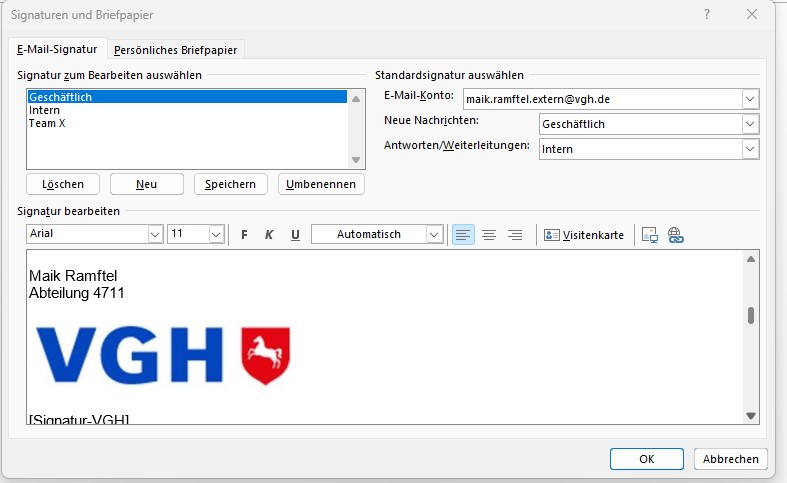Expand the E-Mail-Konto dropdown
This screenshot has width=787, height=483.
click(750, 99)
